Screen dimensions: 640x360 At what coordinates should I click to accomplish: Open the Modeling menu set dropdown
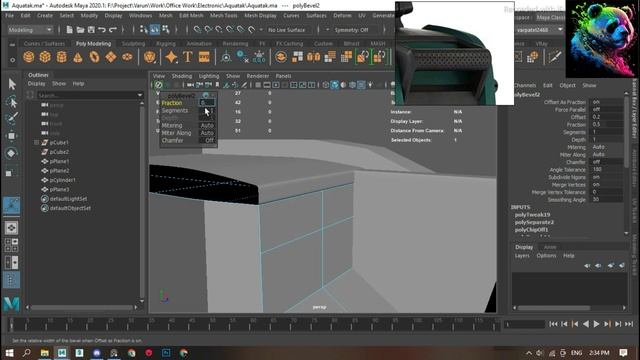pos(30,30)
